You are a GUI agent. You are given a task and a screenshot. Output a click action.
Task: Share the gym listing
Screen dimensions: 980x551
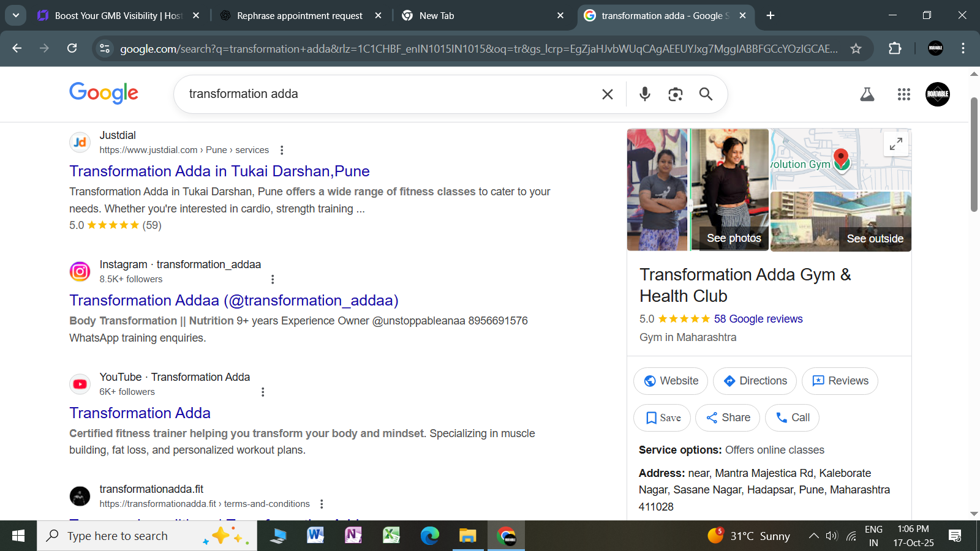tap(728, 418)
